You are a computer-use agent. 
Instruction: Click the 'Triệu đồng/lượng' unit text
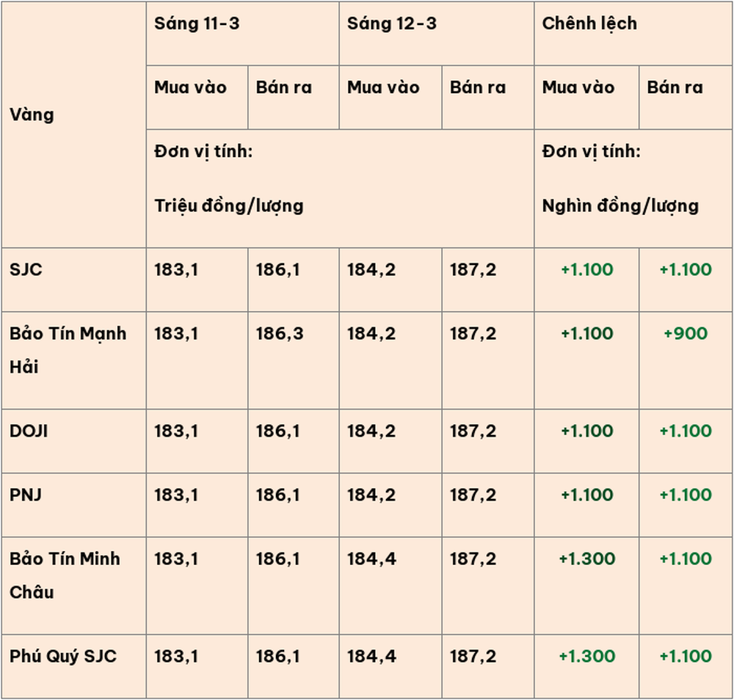tap(228, 205)
